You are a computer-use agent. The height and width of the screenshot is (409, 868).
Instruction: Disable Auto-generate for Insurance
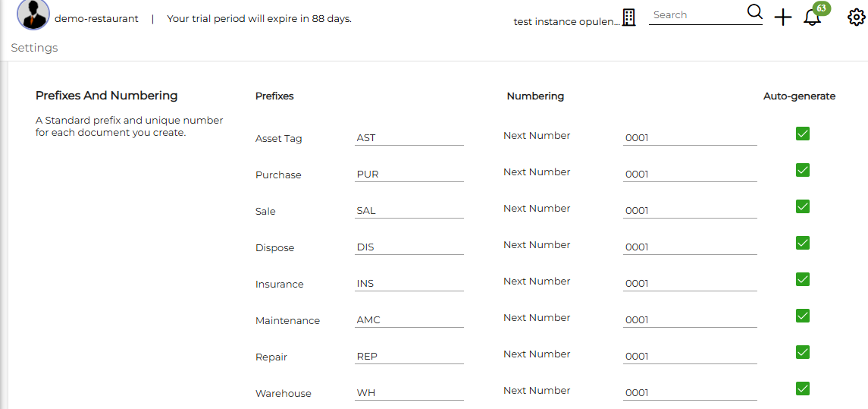[x=802, y=279]
